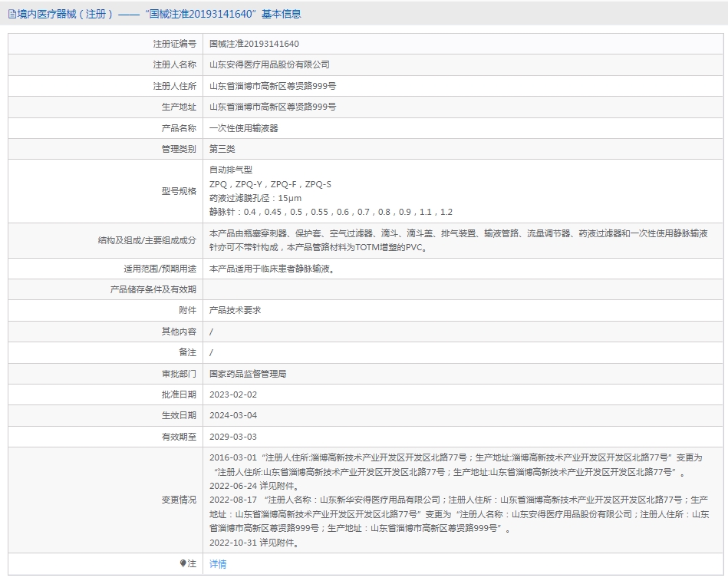Click effective date 2024-03-04

pyautogui.click(x=233, y=416)
